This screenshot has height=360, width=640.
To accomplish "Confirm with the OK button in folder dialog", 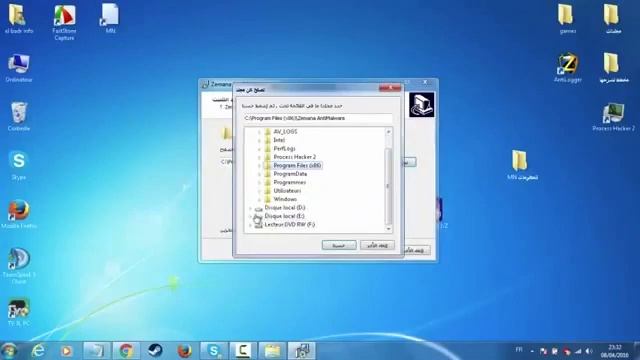I will coord(339,245).
